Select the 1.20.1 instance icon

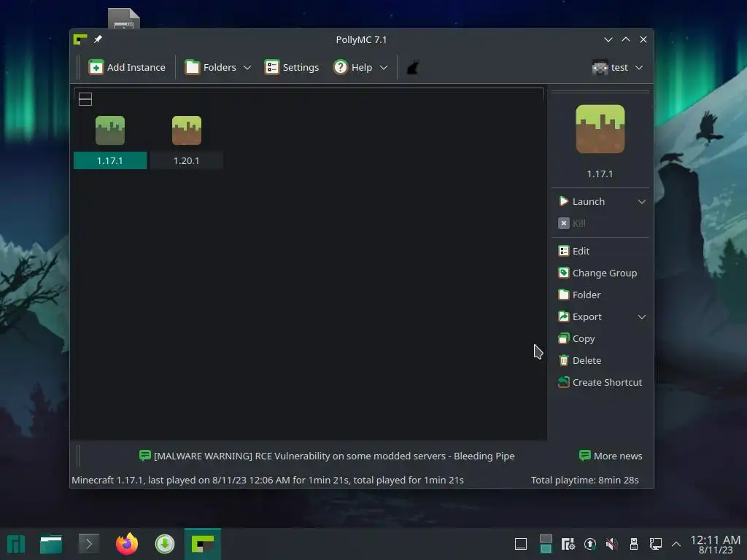pos(187,131)
